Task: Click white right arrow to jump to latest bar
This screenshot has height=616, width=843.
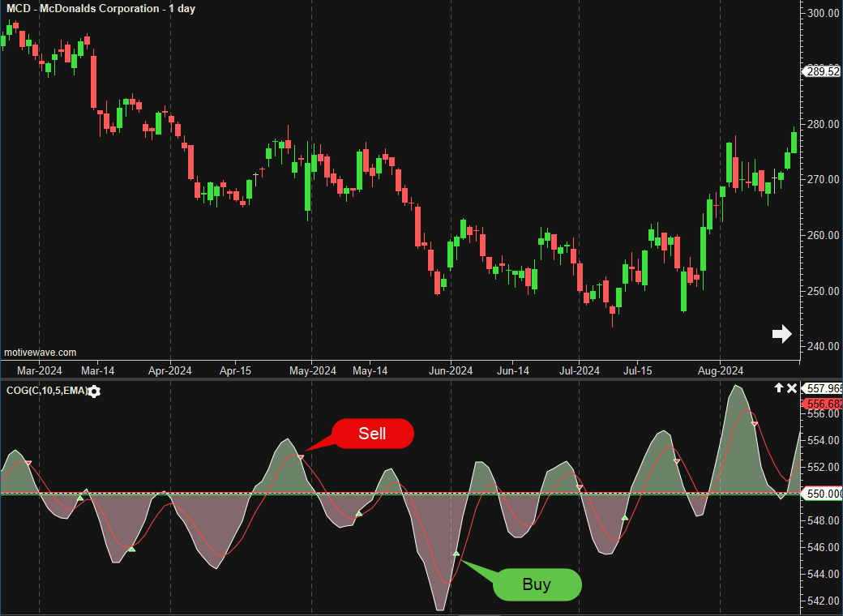Action: tap(781, 334)
